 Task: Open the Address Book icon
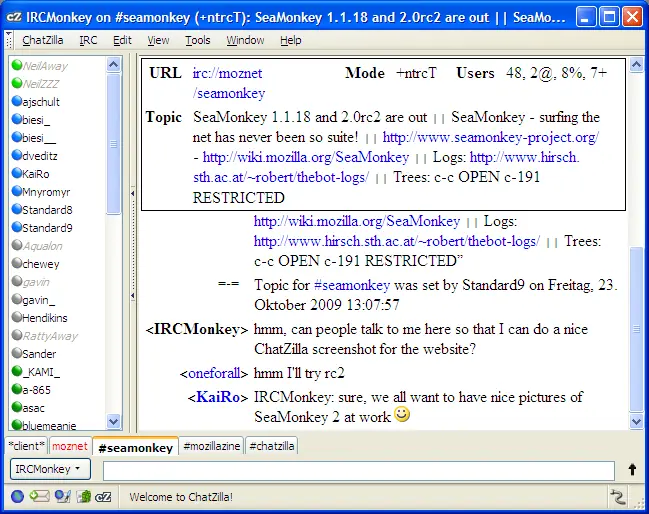(84, 496)
